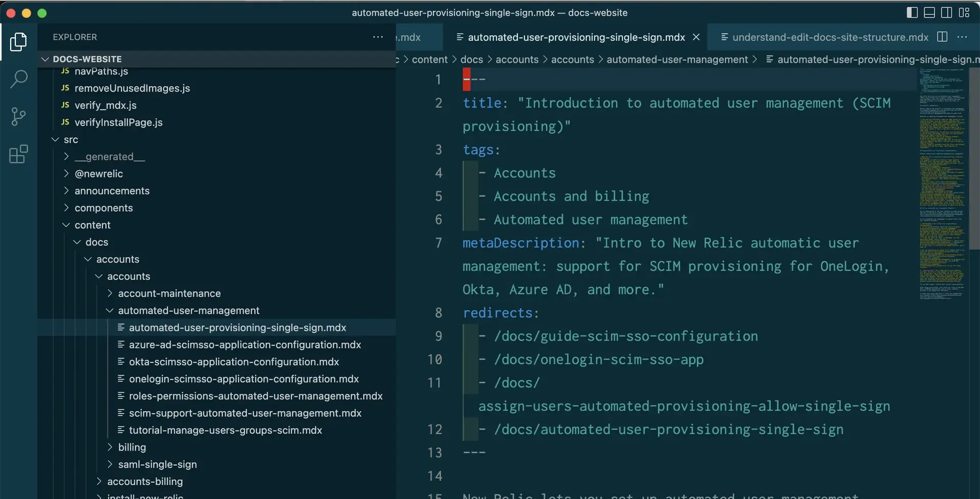Click the macOS green zoom window button
Screen dimensions: 980x499
42,13
